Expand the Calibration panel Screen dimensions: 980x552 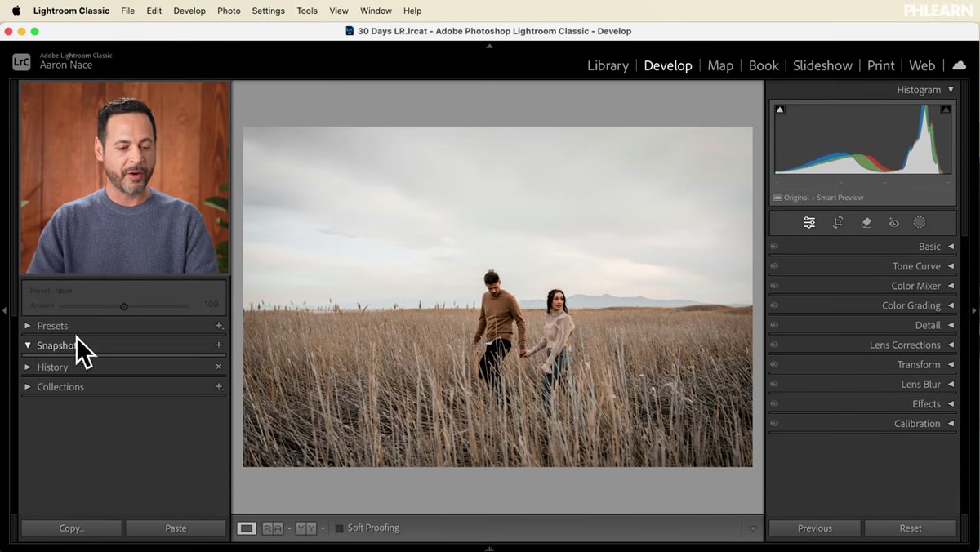[x=951, y=424]
